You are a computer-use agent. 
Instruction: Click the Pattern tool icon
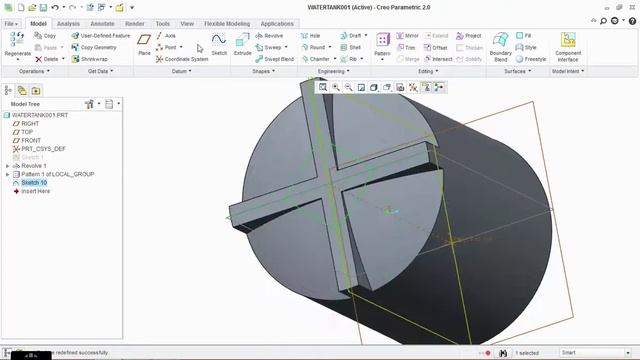pos(382,40)
